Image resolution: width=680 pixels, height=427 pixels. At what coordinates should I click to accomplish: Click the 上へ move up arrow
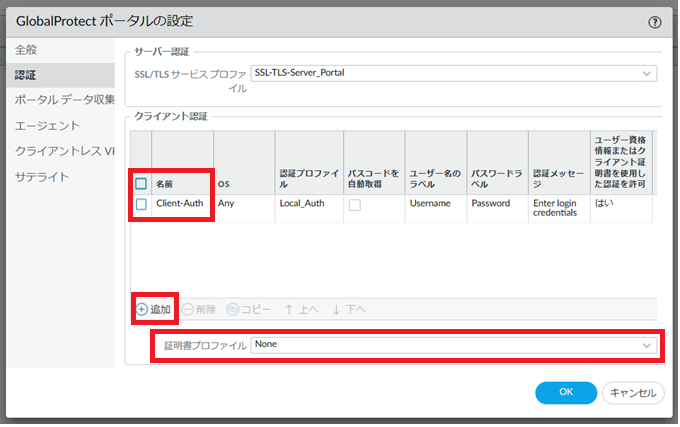(x=301, y=309)
